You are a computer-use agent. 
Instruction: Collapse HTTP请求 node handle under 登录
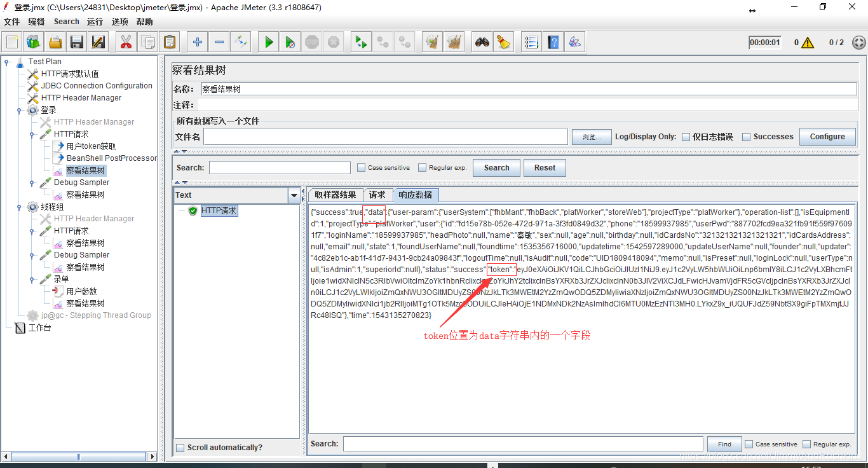pyautogui.click(x=32, y=134)
